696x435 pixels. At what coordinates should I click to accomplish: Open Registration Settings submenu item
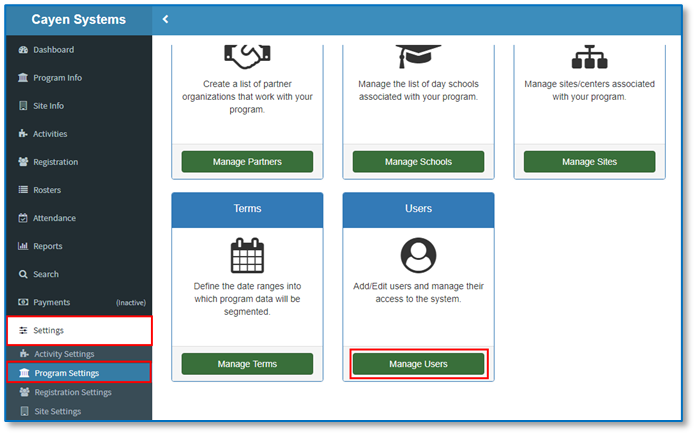(x=79, y=392)
